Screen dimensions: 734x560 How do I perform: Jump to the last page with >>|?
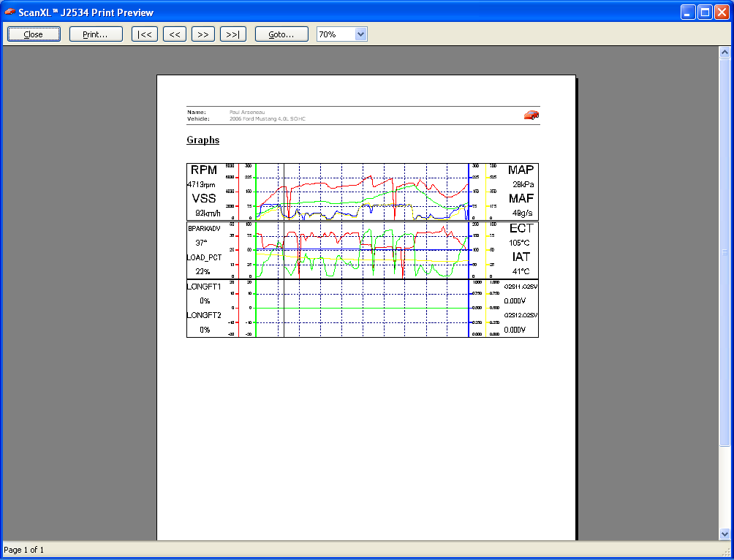(x=233, y=34)
